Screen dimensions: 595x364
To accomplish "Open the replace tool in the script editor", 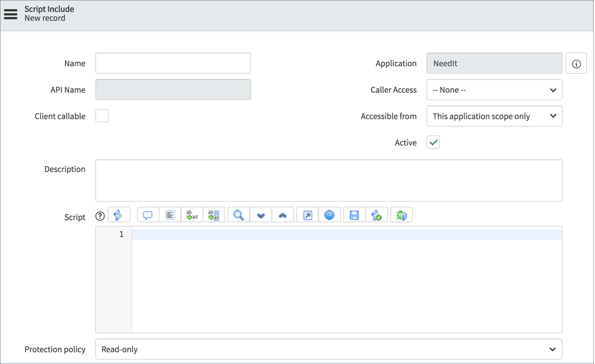I will [192, 214].
